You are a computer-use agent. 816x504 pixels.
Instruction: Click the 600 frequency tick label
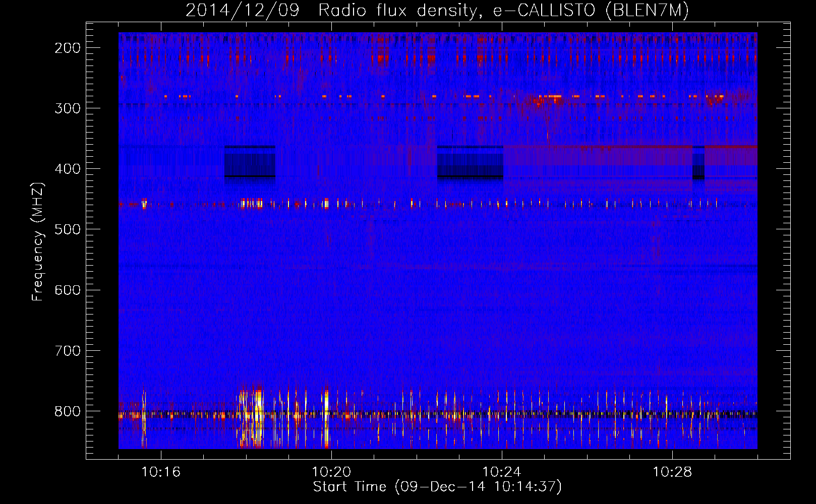pyautogui.click(x=68, y=290)
